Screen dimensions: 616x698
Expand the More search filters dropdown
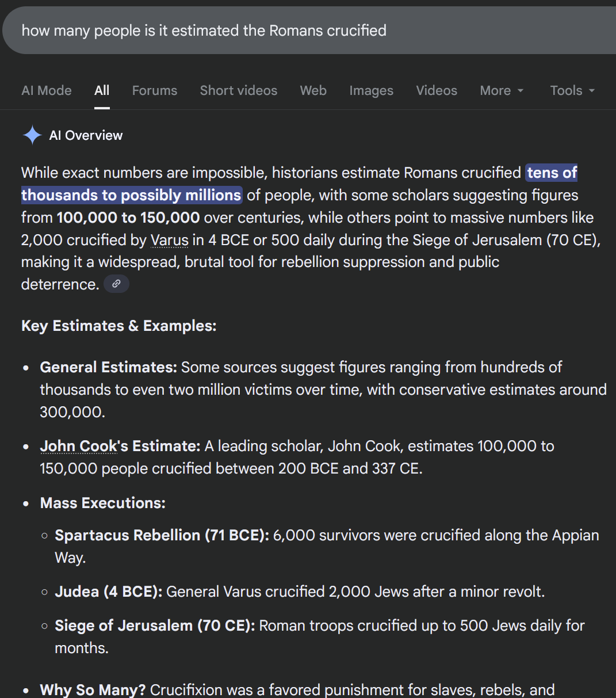pos(502,90)
